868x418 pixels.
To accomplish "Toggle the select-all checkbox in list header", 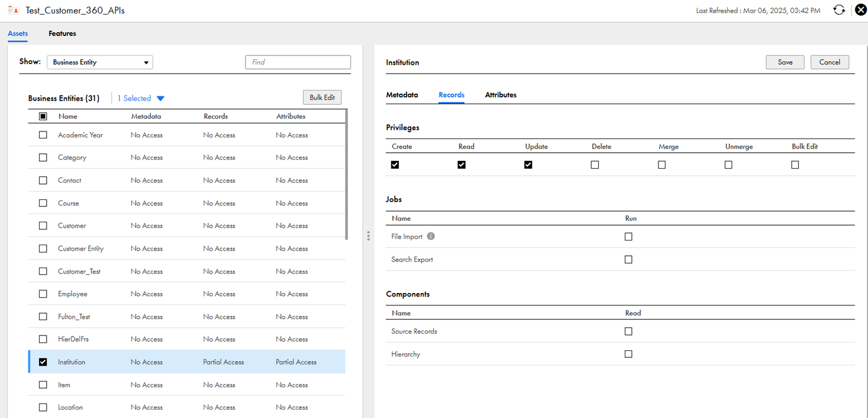I will tap(43, 116).
